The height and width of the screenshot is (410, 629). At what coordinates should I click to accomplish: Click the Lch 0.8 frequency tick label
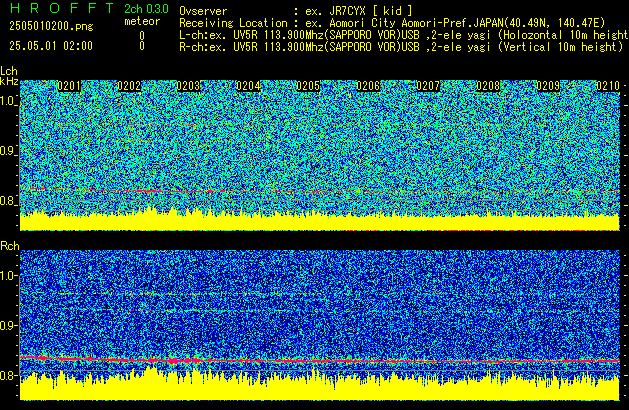pos(8,201)
